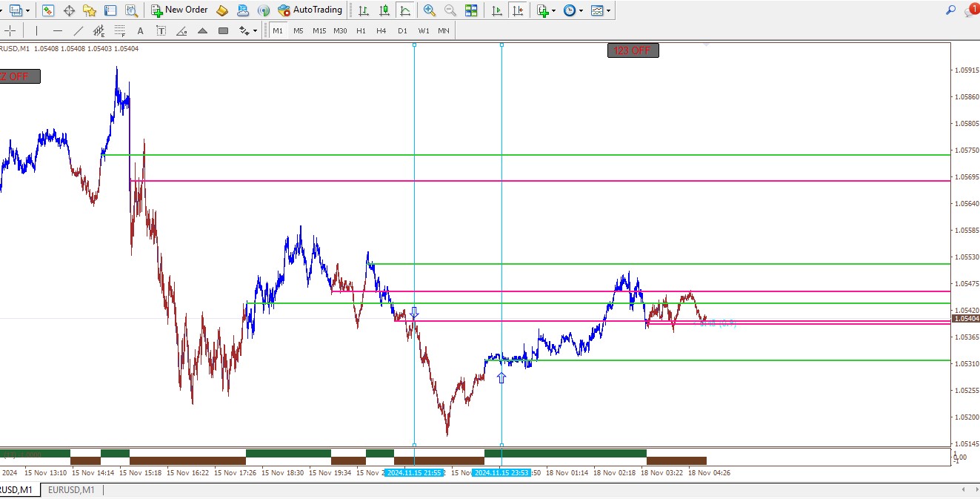This screenshot has height=499, width=980.
Task: Switch to the M30 timeframe
Action: [340, 30]
